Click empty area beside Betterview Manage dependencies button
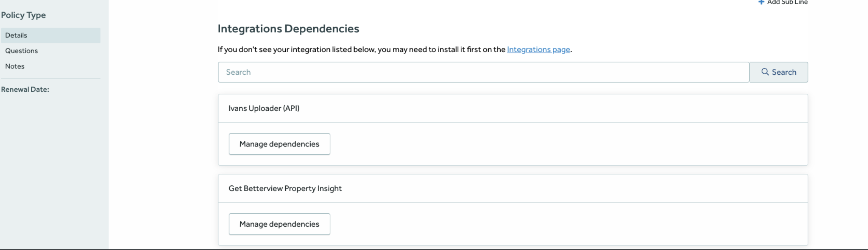 (x=539, y=224)
